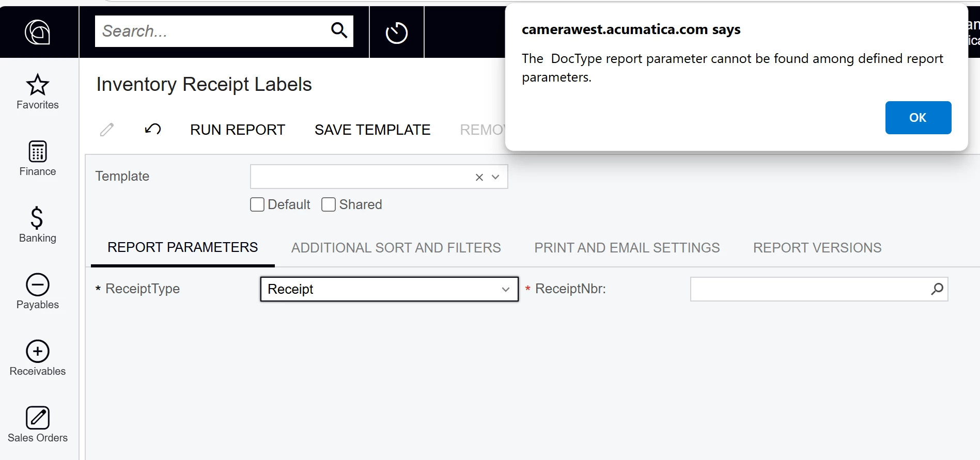Screen dimensions: 980x460
Task: Open the Sales Orders workspace
Action: 38,425
